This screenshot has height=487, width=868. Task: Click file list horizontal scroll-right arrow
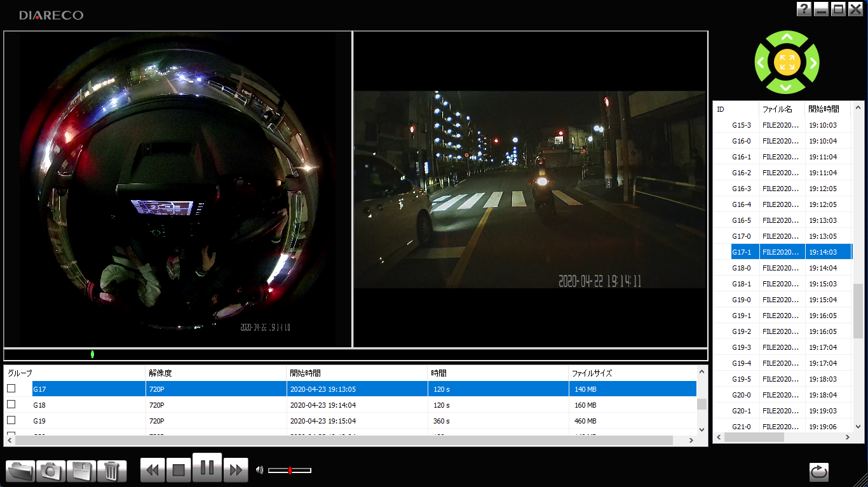[x=846, y=437]
